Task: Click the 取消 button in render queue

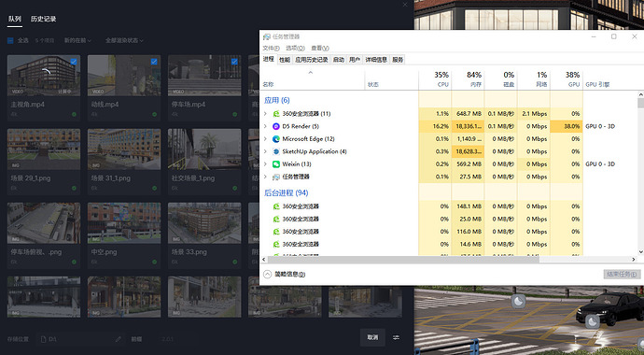Action: pos(372,337)
